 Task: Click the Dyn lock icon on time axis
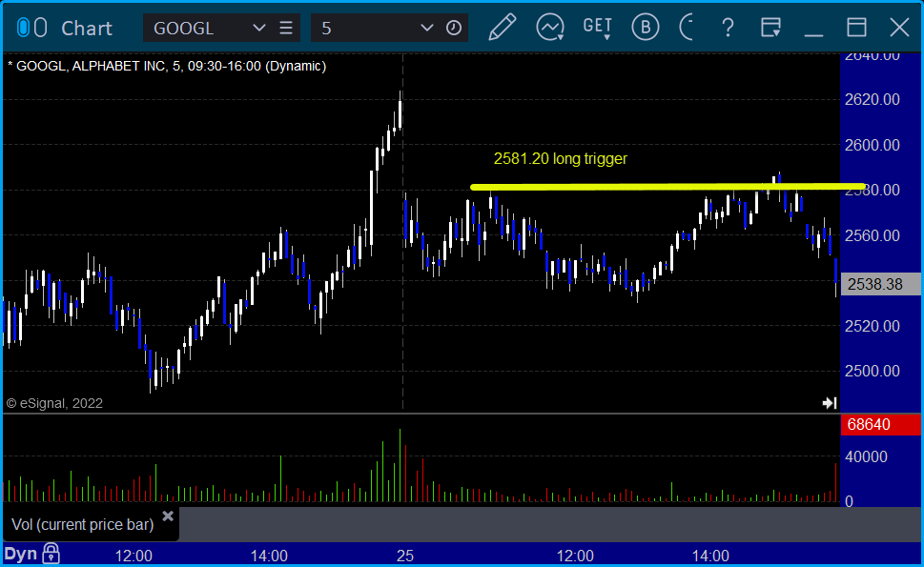tap(51, 554)
